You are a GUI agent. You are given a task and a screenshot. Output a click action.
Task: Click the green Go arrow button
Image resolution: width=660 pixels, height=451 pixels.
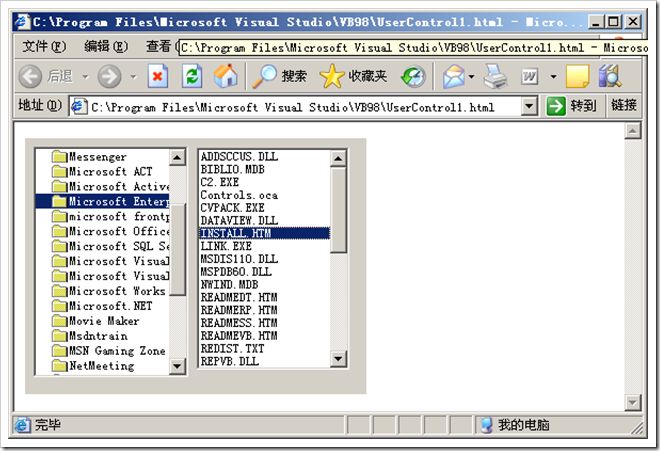556,106
